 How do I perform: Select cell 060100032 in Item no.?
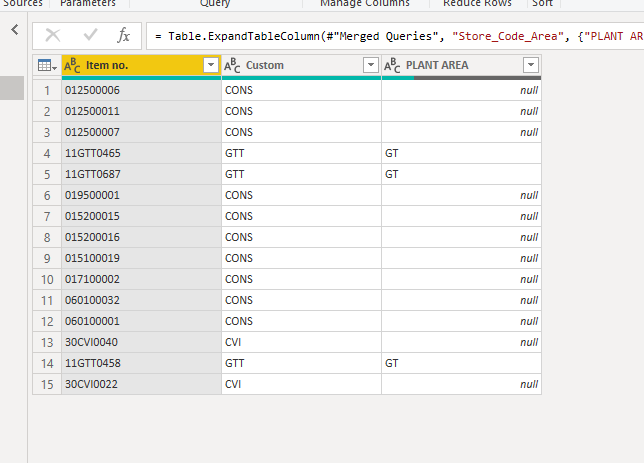click(141, 300)
